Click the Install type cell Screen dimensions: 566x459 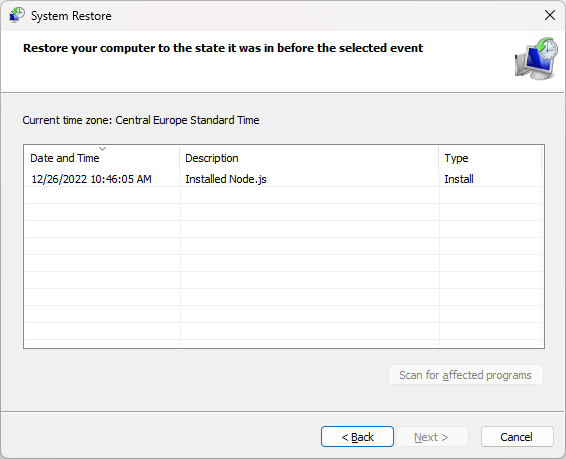pos(459,179)
